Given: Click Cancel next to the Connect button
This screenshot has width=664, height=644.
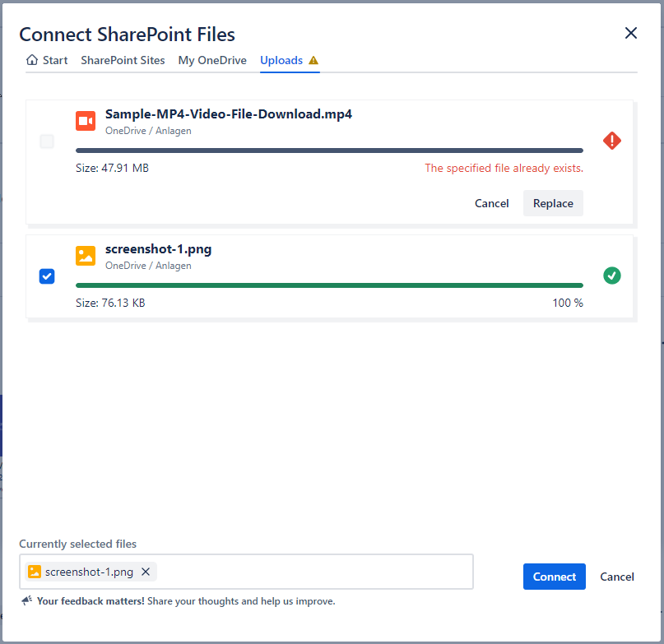Looking at the screenshot, I should tap(617, 577).
